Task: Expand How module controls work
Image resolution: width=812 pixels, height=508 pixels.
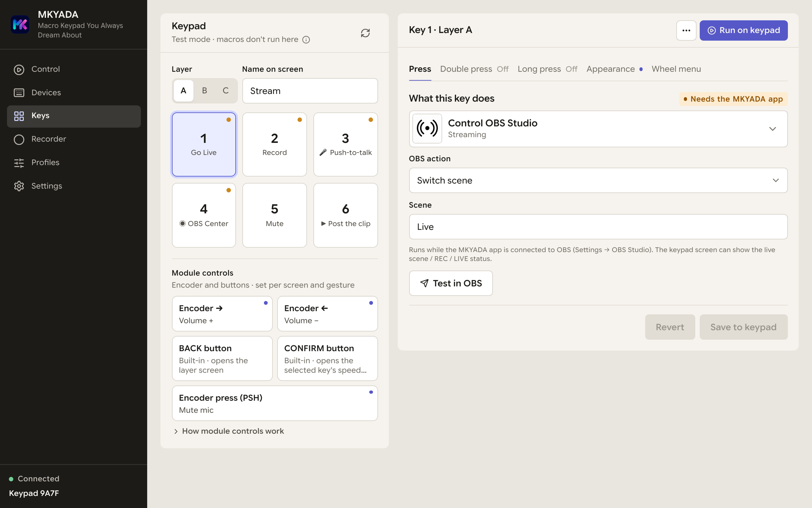Action: pyautogui.click(x=228, y=431)
